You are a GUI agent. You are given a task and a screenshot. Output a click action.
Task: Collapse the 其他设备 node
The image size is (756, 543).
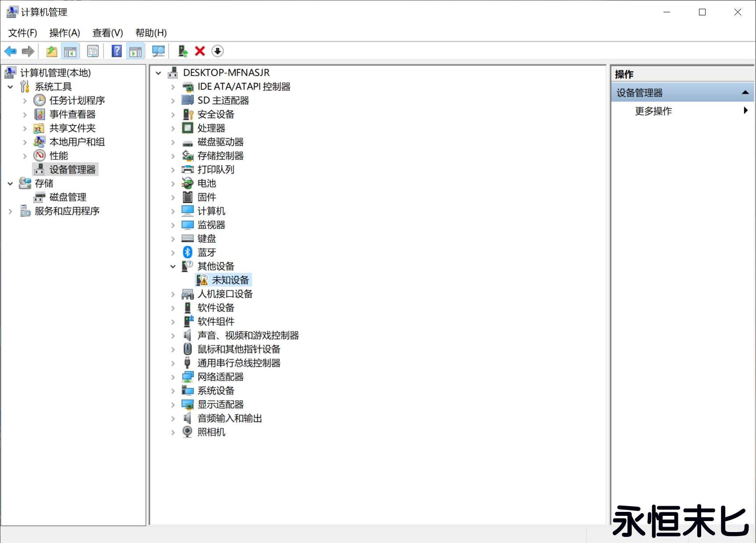coord(172,266)
